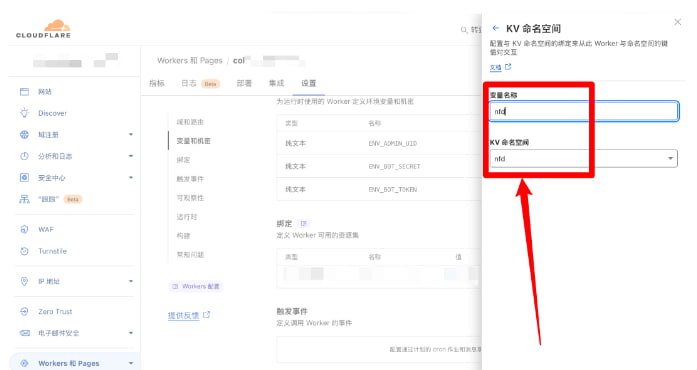Image resolution: width=697 pixels, height=370 pixels.
Task: Click the 电子邮件安全 envelope icon
Action: pyautogui.click(x=24, y=333)
